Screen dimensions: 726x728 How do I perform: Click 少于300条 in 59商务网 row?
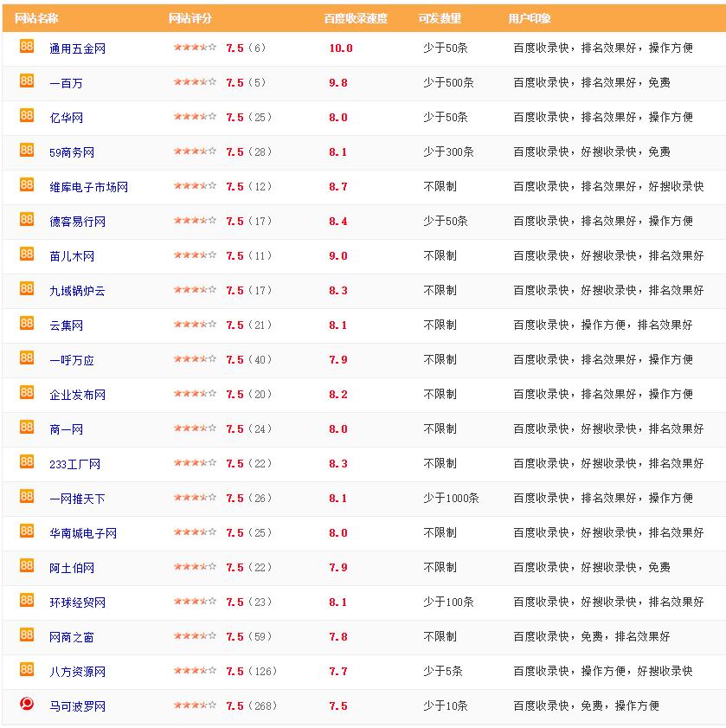coord(448,151)
